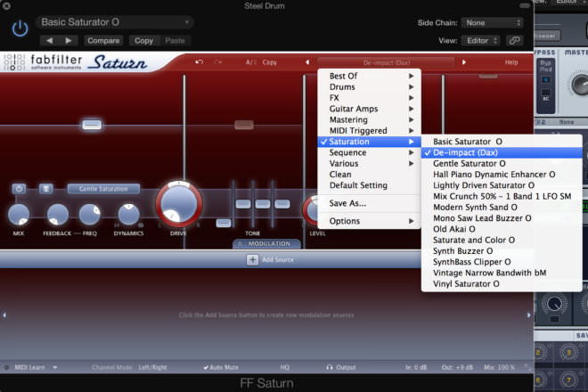Viewport: 588px width, 392px height.
Task: Expand the Options submenu
Action: point(370,221)
